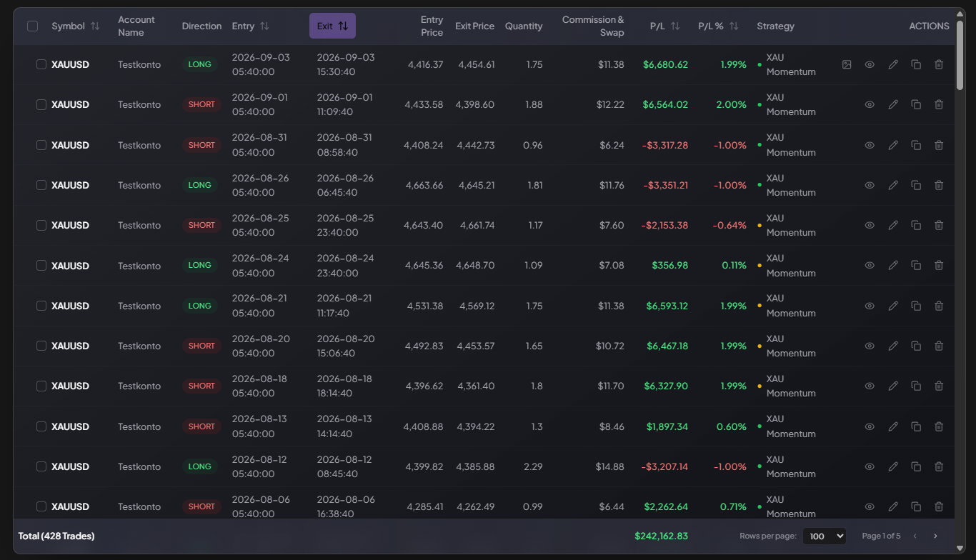976x560 pixels.
Task: View details of the 2026-08-13 trade
Action: (870, 426)
